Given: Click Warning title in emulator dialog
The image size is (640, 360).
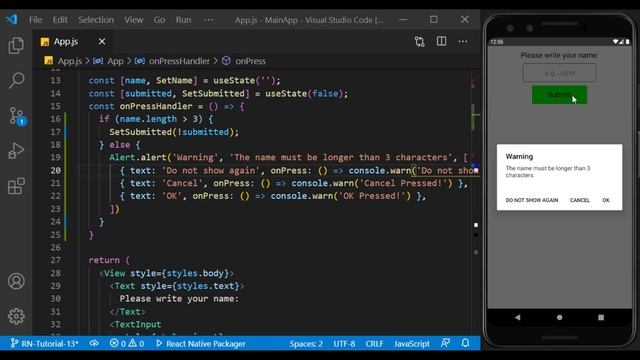Looking at the screenshot, I should (519, 156).
